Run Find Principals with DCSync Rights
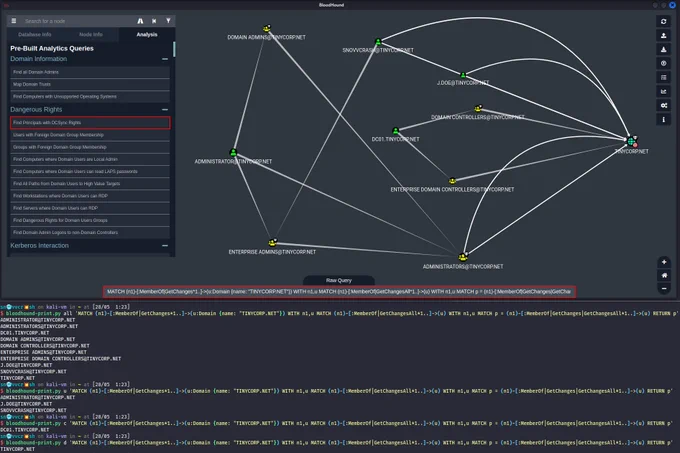The height and width of the screenshot is (453, 680). click(x=90, y=123)
